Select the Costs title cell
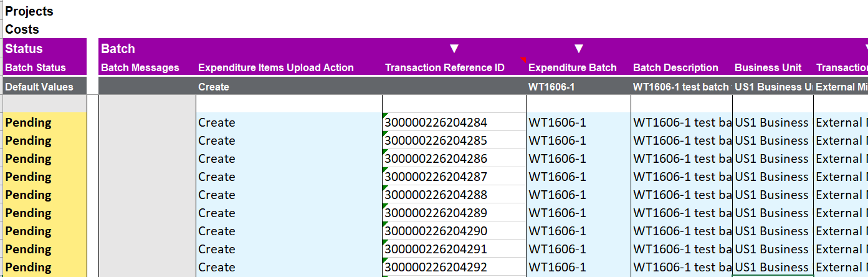This screenshot has height=277, width=868. [x=22, y=29]
